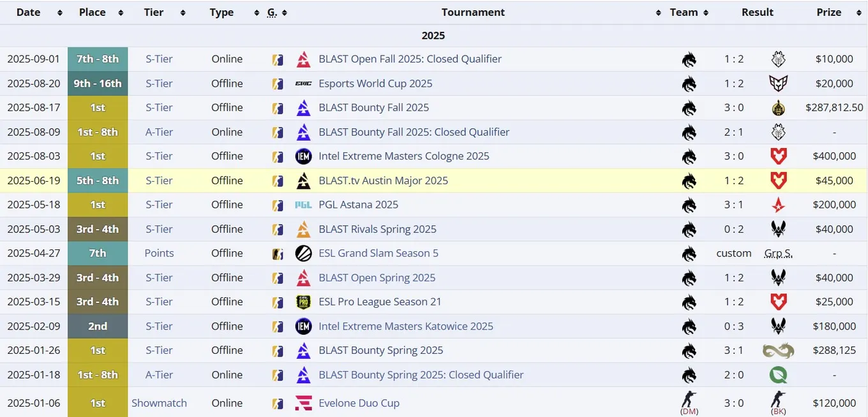Click the 7th place cell for ESL Grand Slam
This screenshot has height=417, width=868.
pyautogui.click(x=98, y=253)
